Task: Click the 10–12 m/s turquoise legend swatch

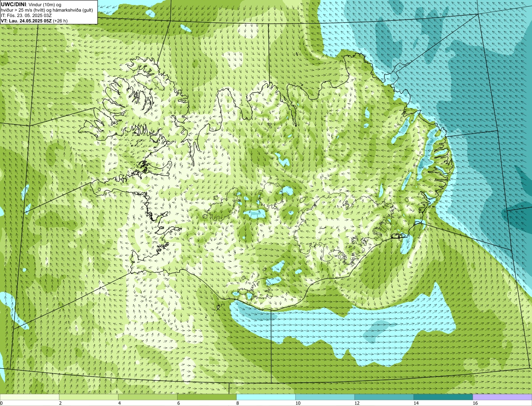Action: pos(325,397)
